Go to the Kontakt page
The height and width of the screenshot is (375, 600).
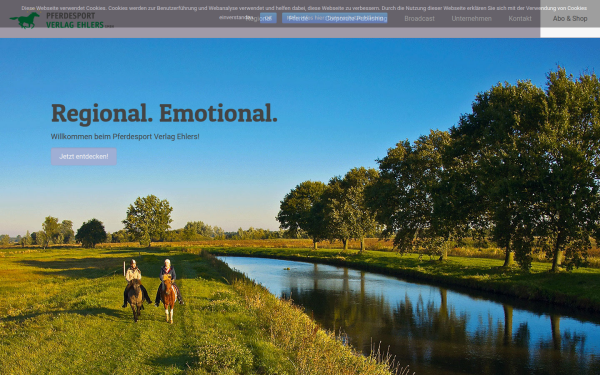point(520,19)
